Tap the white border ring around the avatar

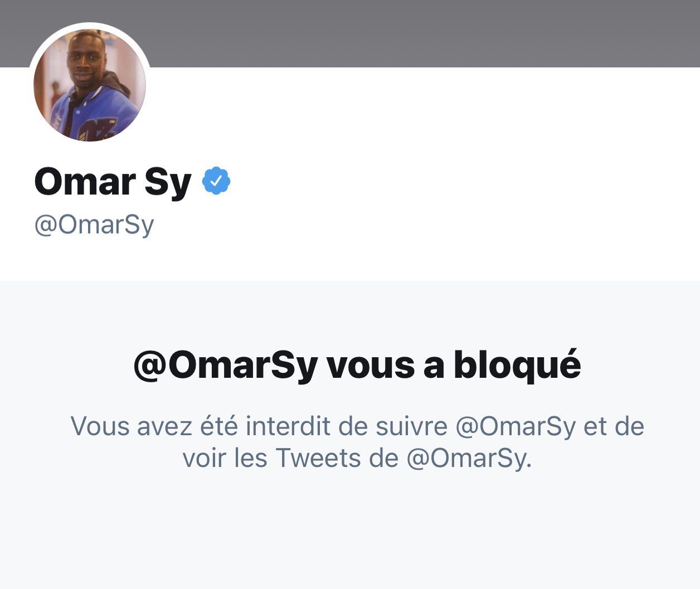point(90,26)
